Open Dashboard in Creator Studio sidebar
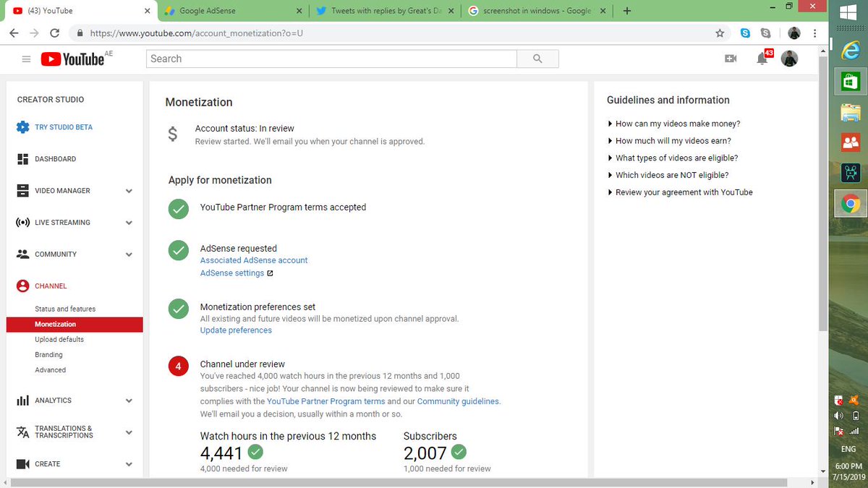Viewport: 868px width, 488px height. click(x=55, y=159)
